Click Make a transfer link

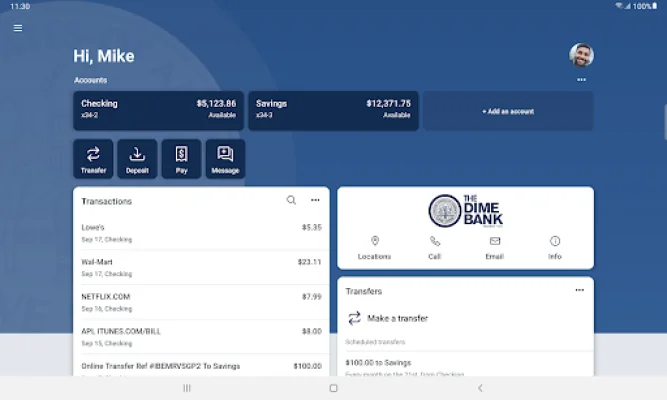[397, 318]
